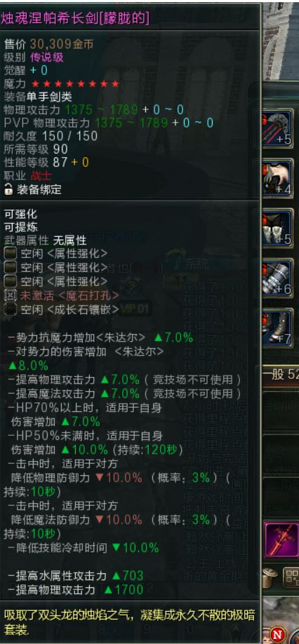This screenshot has height=644, width=299.
Task: Click the empty 成长石镶嵌 slot box
Action: pyautogui.click(x=11, y=309)
